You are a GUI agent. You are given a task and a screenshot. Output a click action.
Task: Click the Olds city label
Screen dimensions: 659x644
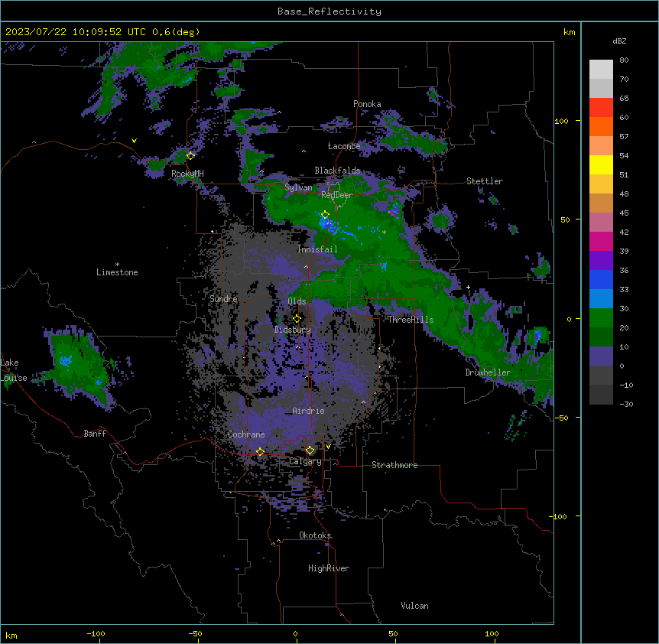click(297, 301)
